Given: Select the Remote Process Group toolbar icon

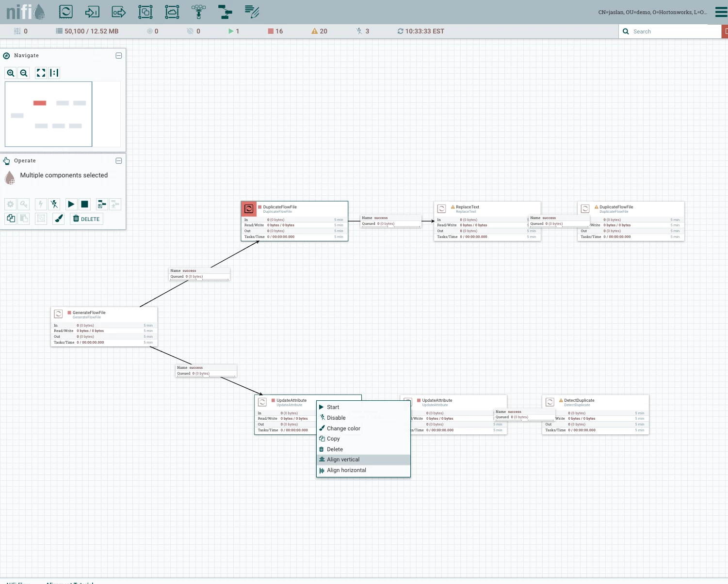Looking at the screenshot, I should pyautogui.click(x=172, y=12).
